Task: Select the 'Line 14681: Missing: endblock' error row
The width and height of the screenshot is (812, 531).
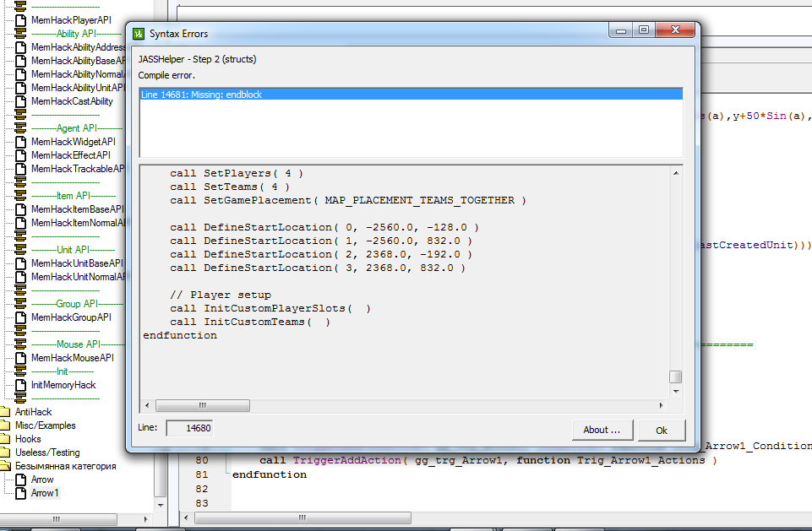Action: [411, 95]
